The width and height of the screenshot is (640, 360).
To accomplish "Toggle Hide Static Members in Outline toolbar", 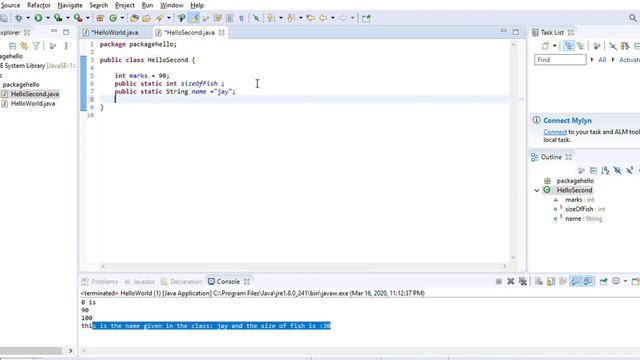I will 630,170.
